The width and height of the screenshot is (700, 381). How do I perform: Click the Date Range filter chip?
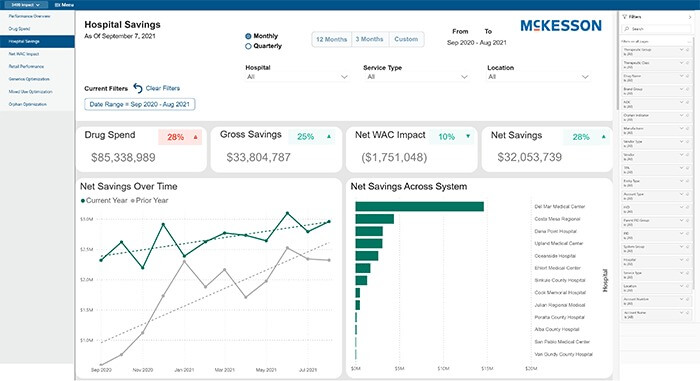coord(140,104)
